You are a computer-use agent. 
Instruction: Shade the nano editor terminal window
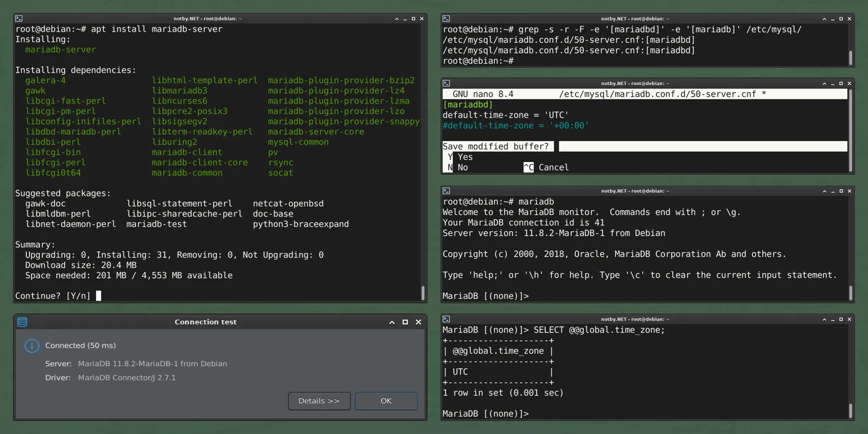click(x=824, y=84)
